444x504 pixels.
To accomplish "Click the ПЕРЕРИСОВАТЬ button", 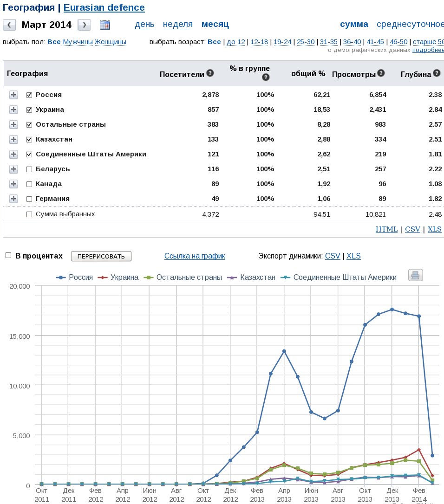I will [101, 256].
